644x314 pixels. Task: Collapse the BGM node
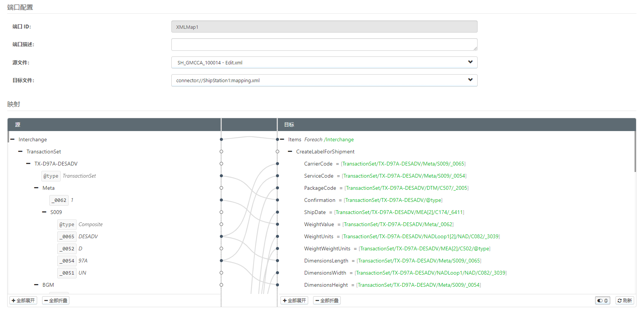(x=36, y=285)
